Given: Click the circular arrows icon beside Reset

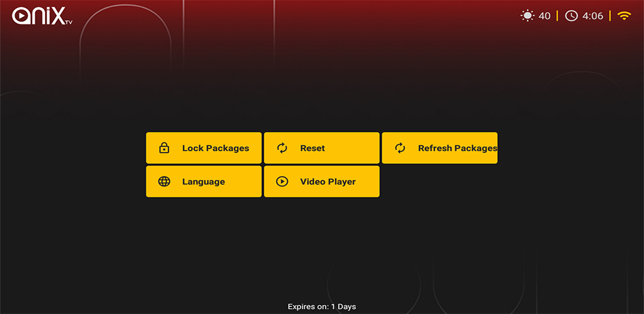Looking at the screenshot, I should (282, 148).
